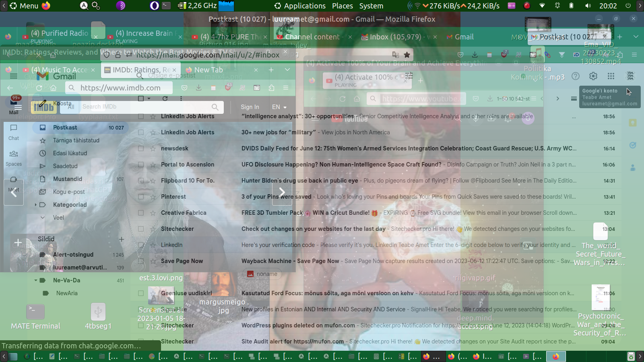Advance the IMDb carousel with the right arrow
This screenshot has height=362, width=644.
[282, 192]
